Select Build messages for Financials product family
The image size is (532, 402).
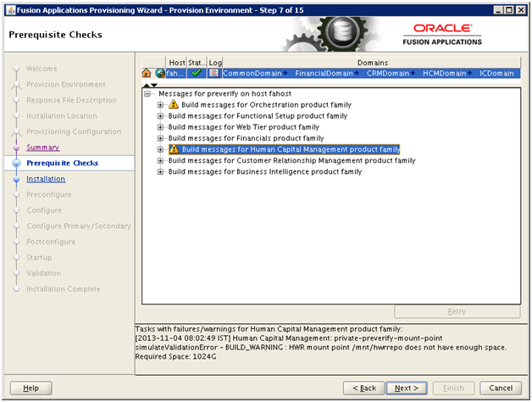(247, 138)
